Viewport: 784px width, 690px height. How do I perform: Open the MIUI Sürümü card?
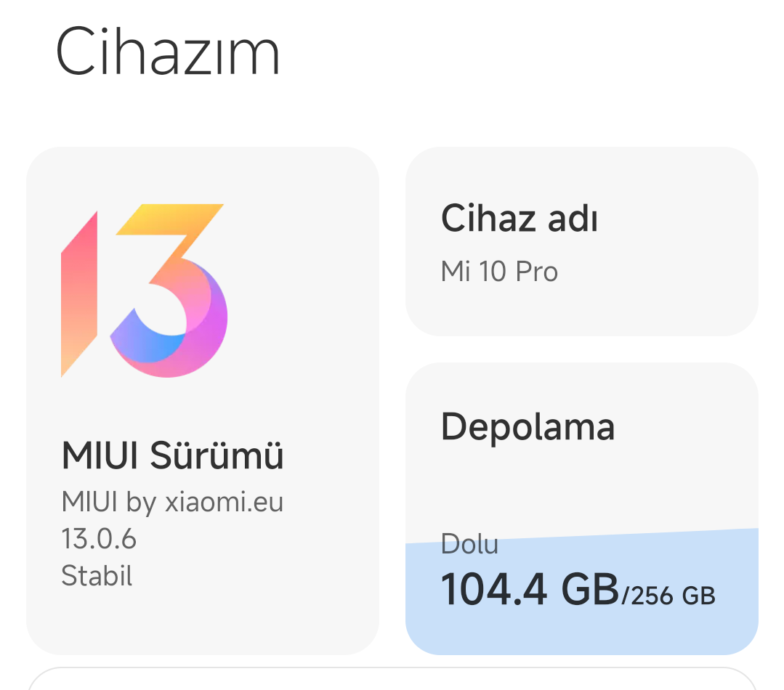coord(203,401)
